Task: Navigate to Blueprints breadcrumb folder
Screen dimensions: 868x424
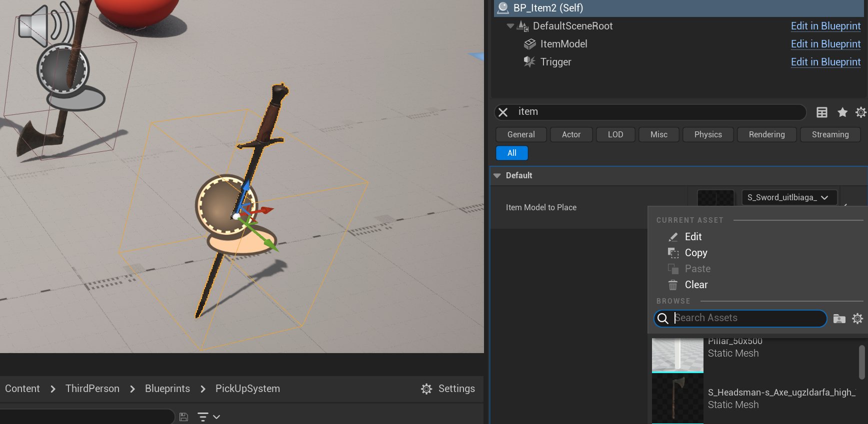Action: 167,389
